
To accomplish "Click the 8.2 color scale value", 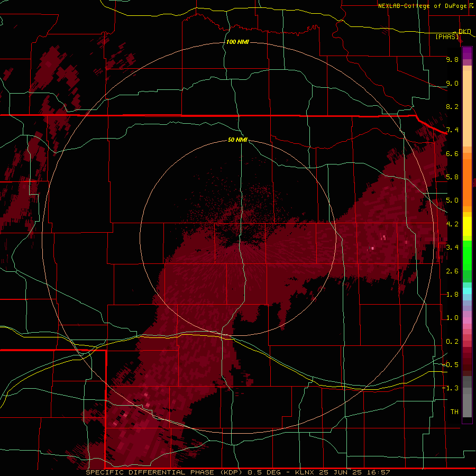I will [452, 107].
